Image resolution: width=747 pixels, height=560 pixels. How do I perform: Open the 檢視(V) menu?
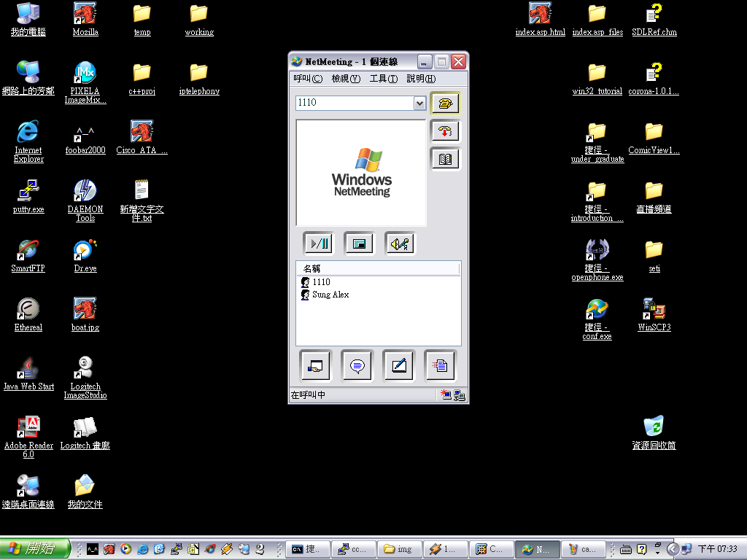pyautogui.click(x=346, y=79)
